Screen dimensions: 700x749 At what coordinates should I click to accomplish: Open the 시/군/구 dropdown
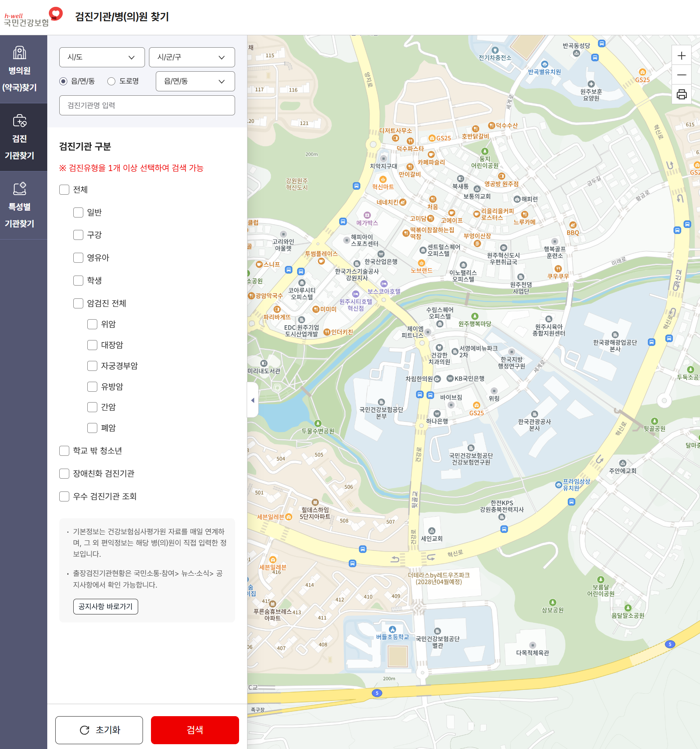pyautogui.click(x=192, y=57)
